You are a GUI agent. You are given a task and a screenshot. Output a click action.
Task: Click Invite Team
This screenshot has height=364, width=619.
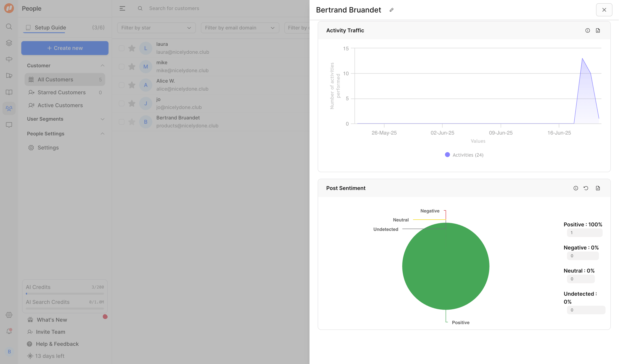coord(51,332)
